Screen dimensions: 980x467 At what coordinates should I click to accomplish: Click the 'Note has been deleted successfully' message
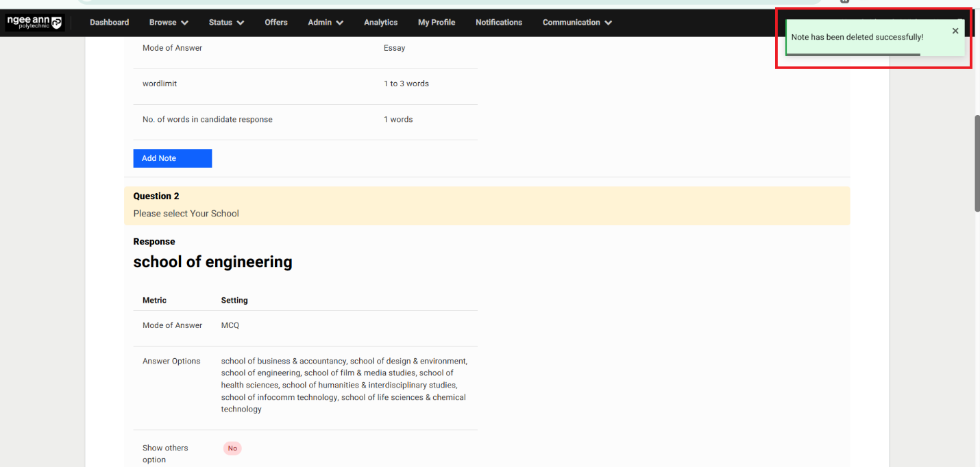click(857, 37)
